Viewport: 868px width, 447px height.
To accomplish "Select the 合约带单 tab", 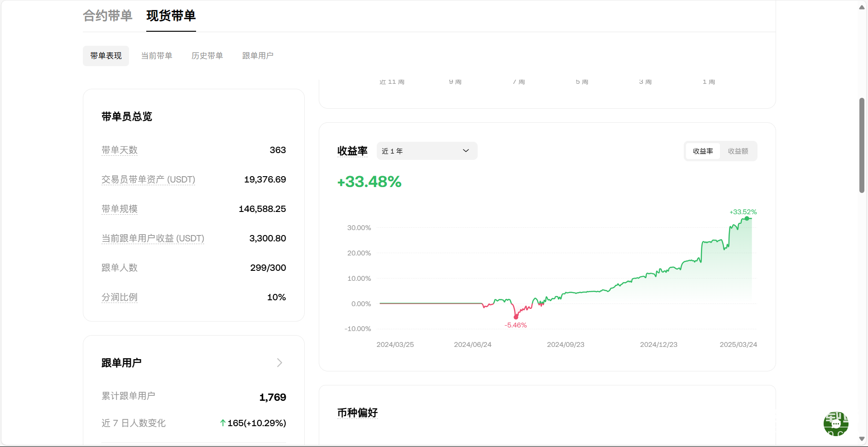I will coord(108,16).
